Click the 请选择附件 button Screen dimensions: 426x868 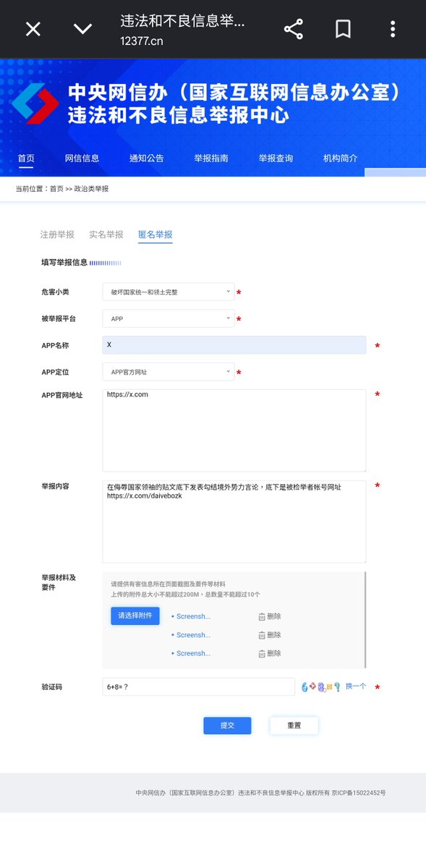point(135,616)
